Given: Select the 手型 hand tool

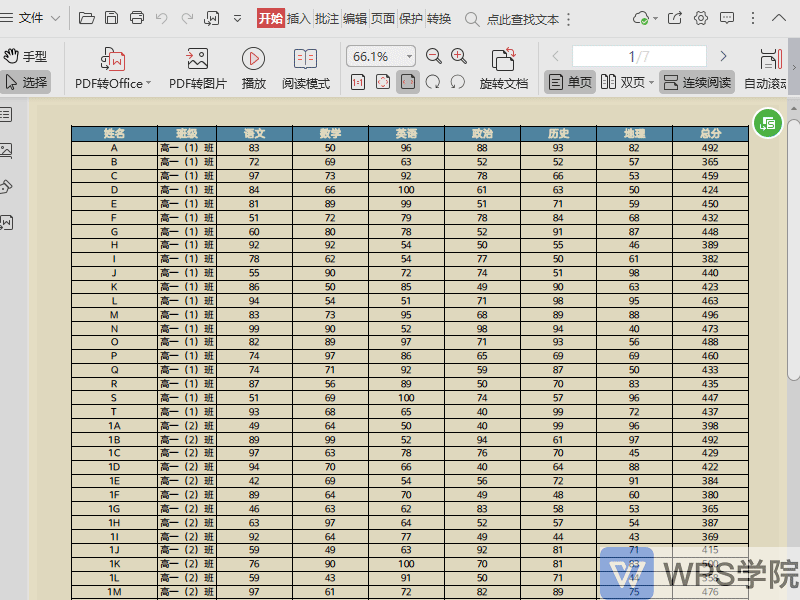Looking at the screenshot, I should (x=25, y=57).
